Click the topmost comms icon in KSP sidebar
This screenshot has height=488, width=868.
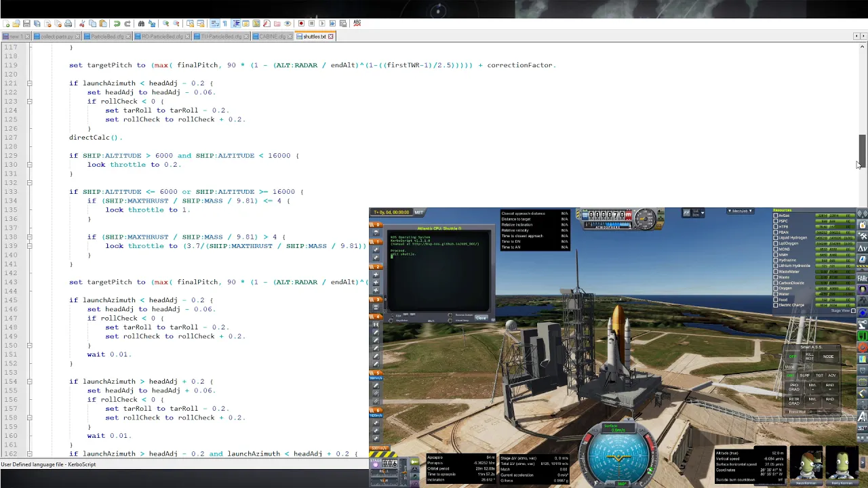[x=863, y=213]
